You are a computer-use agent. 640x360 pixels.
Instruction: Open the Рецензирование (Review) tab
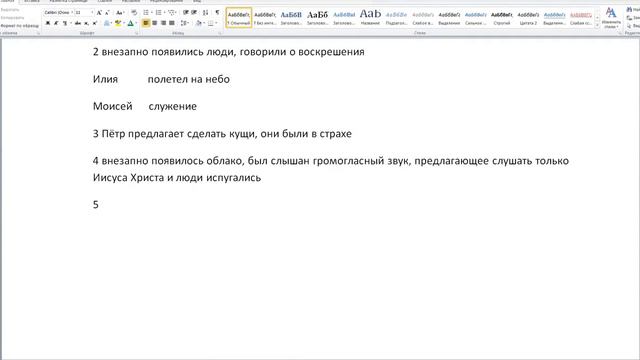[x=166, y=1]
